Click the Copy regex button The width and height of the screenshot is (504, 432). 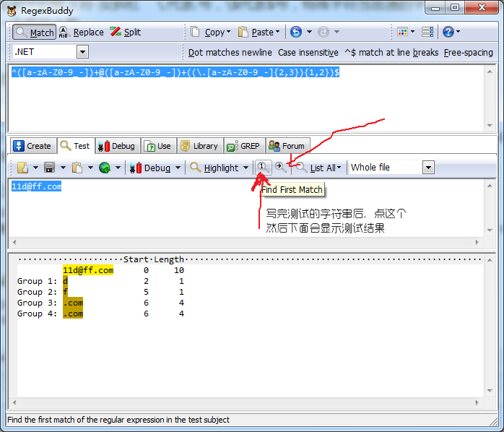pos(211,33)
